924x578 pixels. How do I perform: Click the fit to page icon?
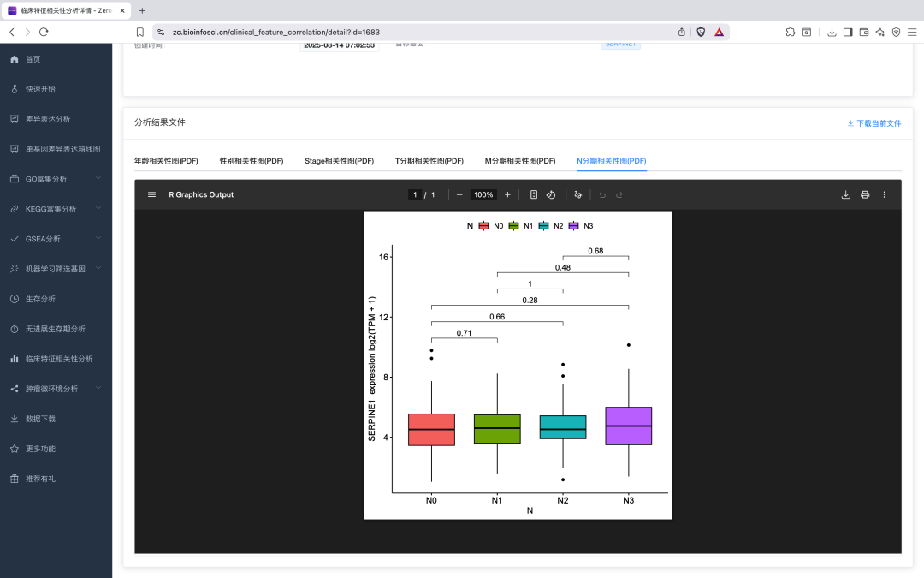(x=534, y=194)
